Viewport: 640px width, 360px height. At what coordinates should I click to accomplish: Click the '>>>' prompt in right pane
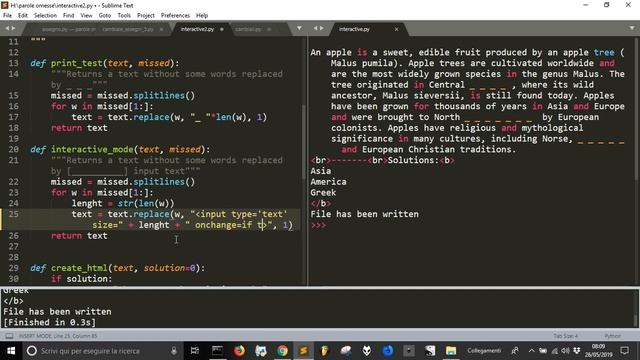pyautogui.click(x=318, y=225)
